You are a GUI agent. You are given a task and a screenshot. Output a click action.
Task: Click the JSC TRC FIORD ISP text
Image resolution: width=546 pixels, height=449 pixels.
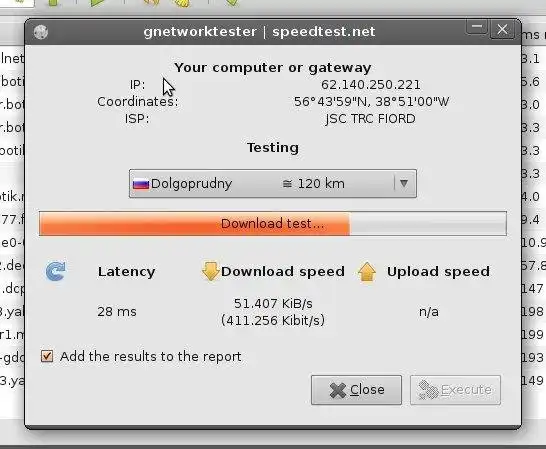[370, 119]
